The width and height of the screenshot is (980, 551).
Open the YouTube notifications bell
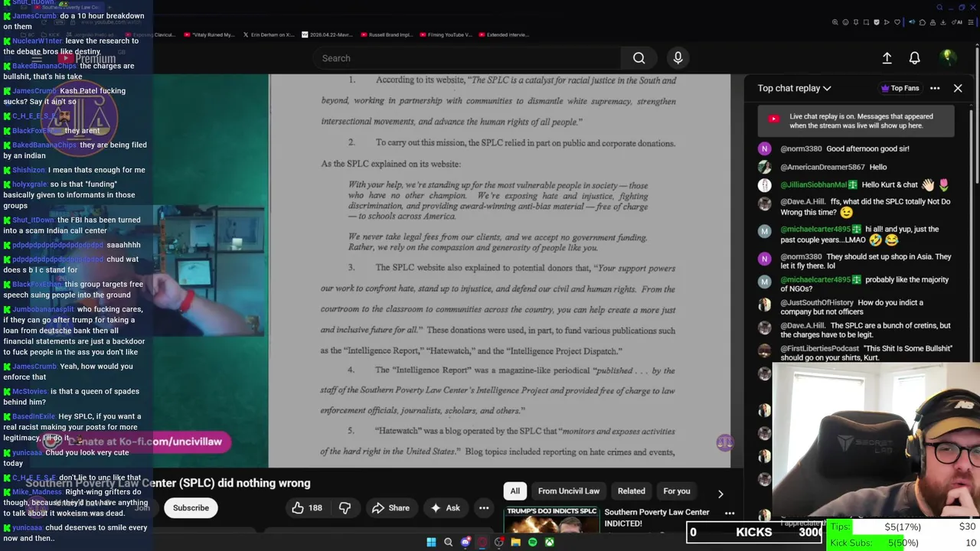click(914, 58)
